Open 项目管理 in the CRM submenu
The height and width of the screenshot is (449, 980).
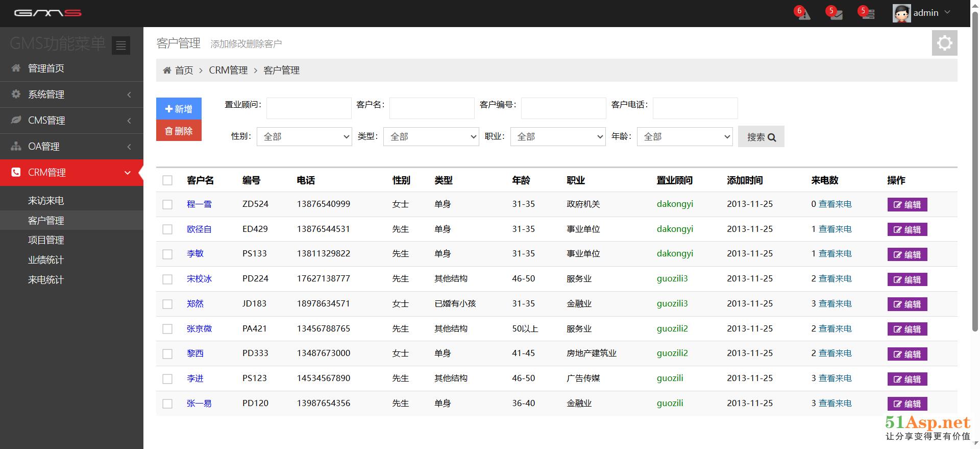click(x=46, y=240)
